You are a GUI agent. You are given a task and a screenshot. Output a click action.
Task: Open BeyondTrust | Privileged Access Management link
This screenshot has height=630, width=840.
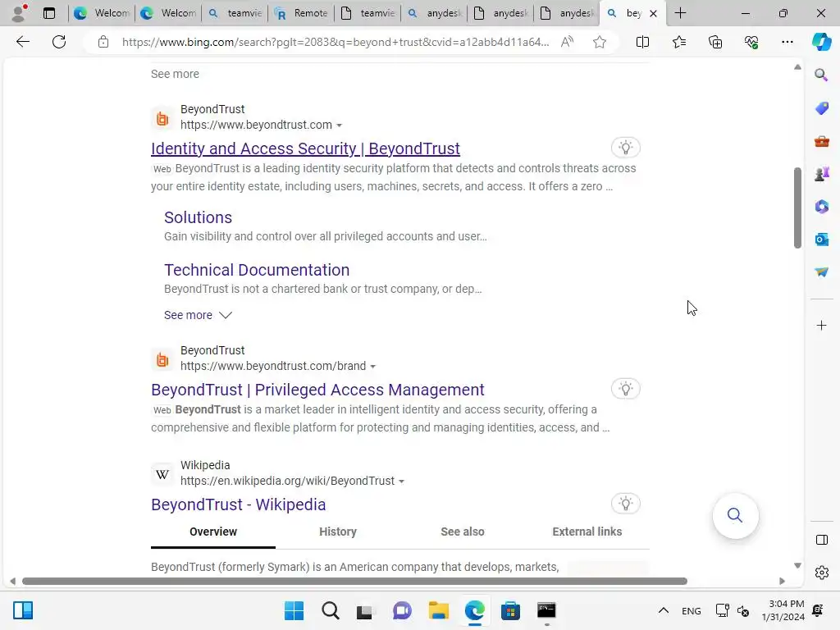pyautogui.click(x=317, y=390)
